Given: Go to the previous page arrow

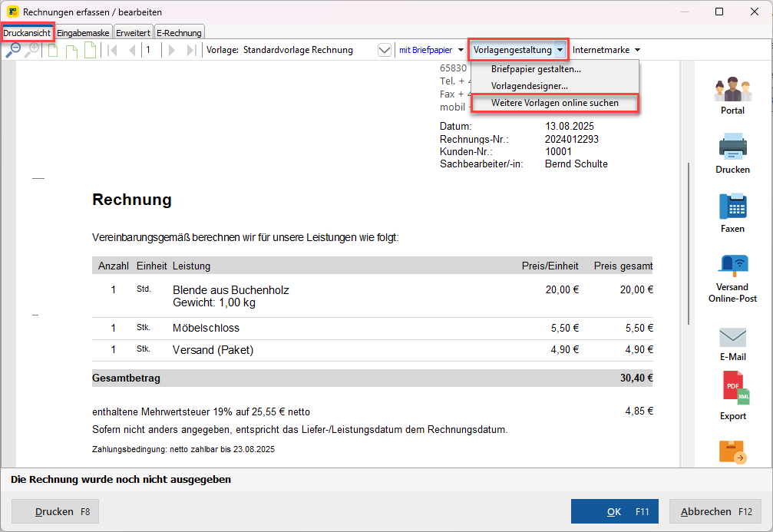Looking at the screenshot, I should pos(131,50).
